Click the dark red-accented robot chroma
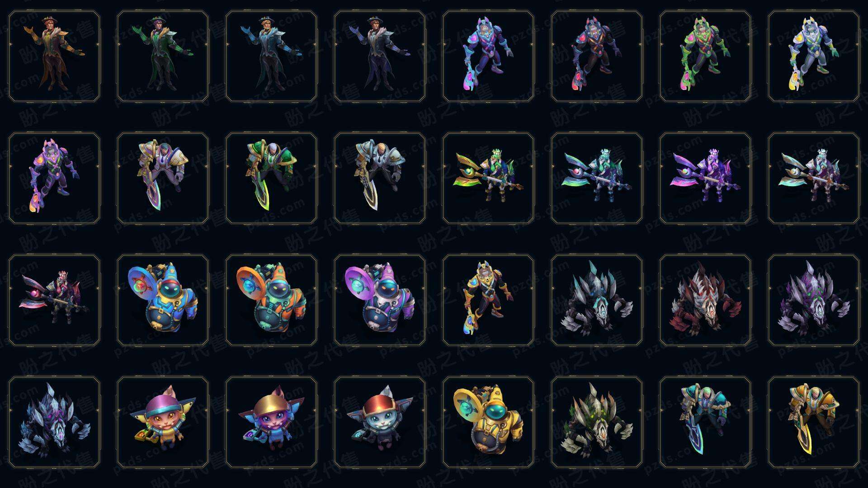868x488 pixels. tap(597, 56)
